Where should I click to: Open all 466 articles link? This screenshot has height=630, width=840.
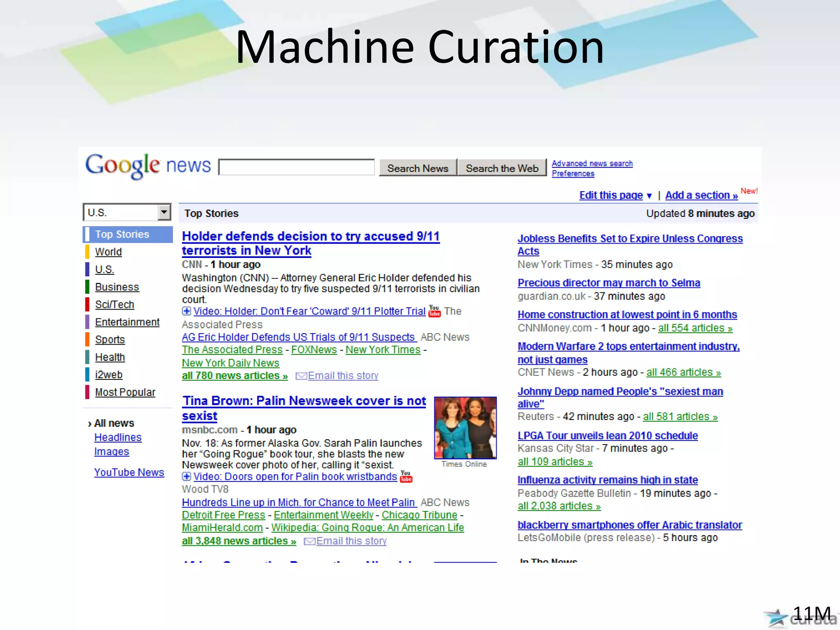tap(684, 372)
